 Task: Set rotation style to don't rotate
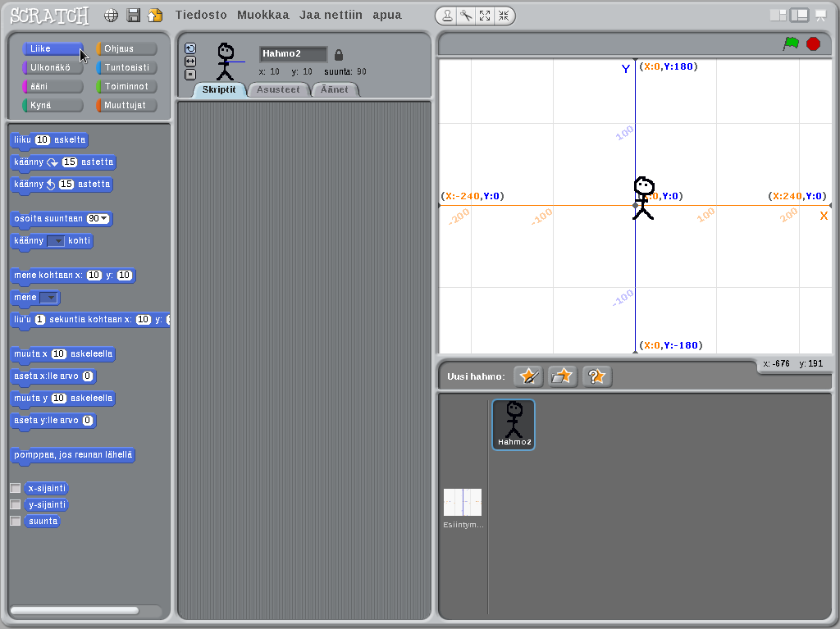click(190, 75)
